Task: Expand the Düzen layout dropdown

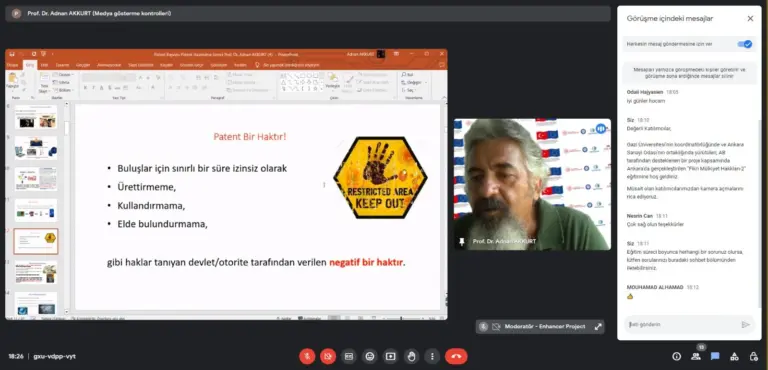Action: (x=64, y=75)
